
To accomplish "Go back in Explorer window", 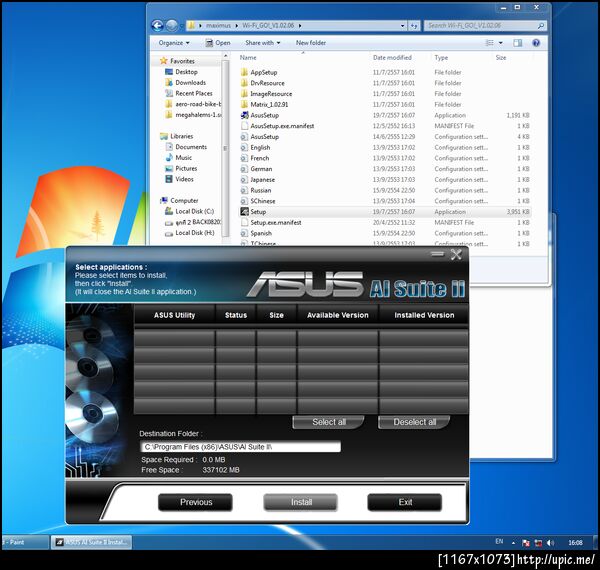I will (x=158, y=26).
